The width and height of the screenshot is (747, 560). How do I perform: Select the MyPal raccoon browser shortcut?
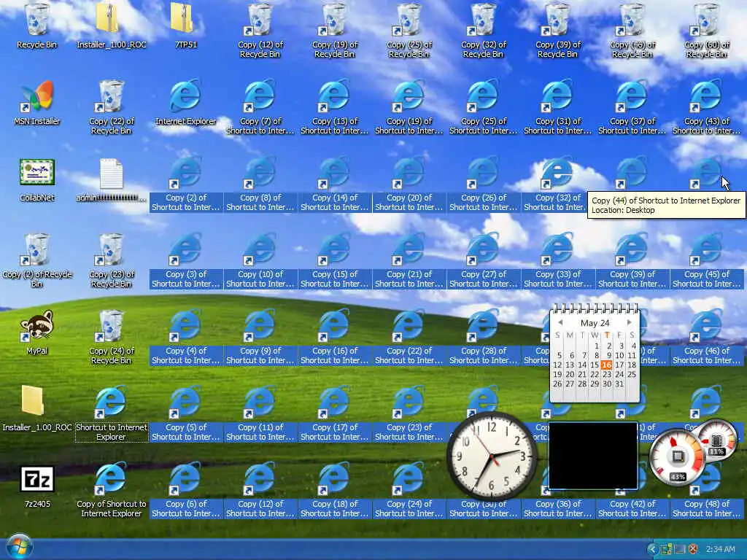coord(36,332)
